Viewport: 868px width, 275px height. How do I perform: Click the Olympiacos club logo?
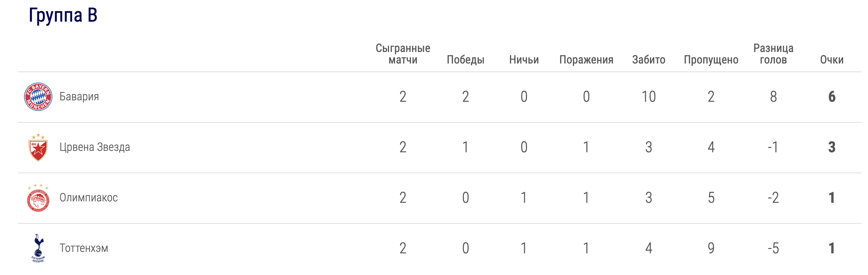point(38,198)
